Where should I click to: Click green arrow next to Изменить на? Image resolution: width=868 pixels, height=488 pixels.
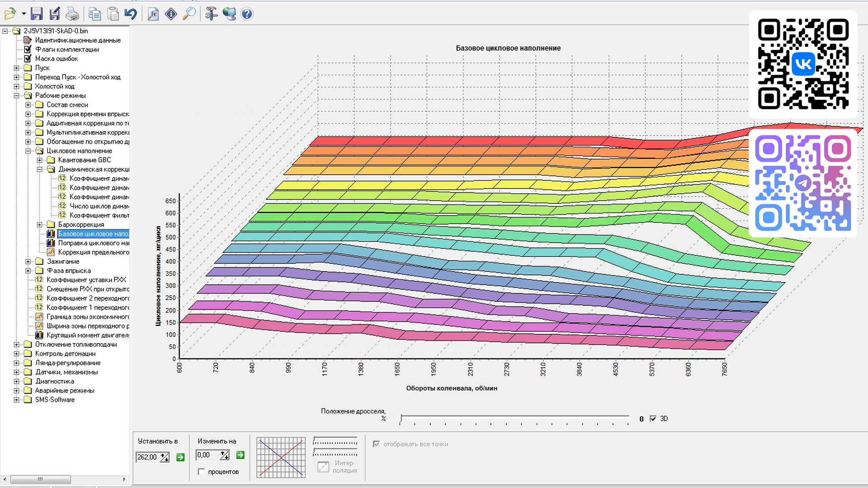coord(240,455)
